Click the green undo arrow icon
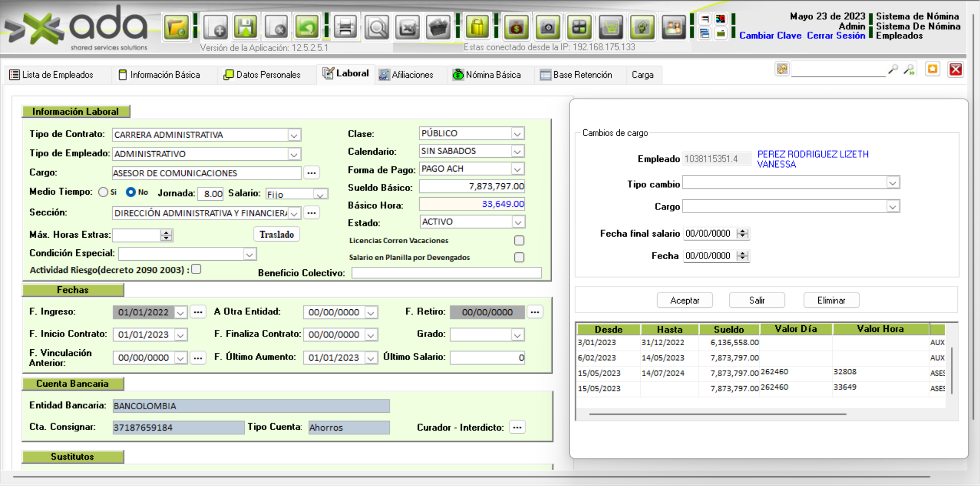Image resolution: width=980 pixels, height=486 pixels. (307, 27)
